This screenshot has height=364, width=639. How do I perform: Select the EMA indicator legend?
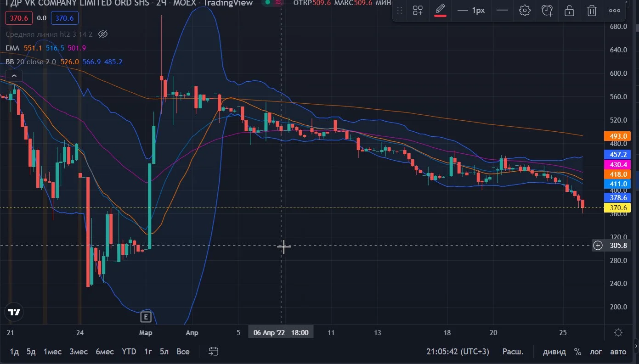click(12, 48)
